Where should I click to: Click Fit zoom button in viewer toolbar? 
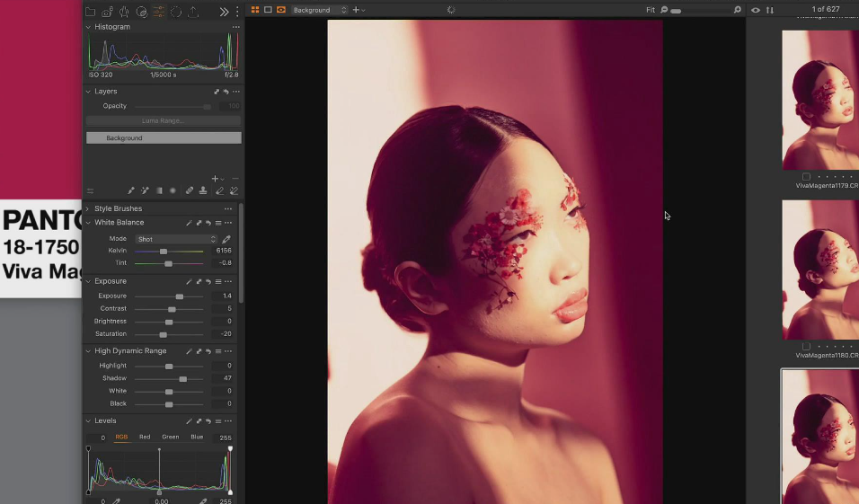[x=651, y=10]
